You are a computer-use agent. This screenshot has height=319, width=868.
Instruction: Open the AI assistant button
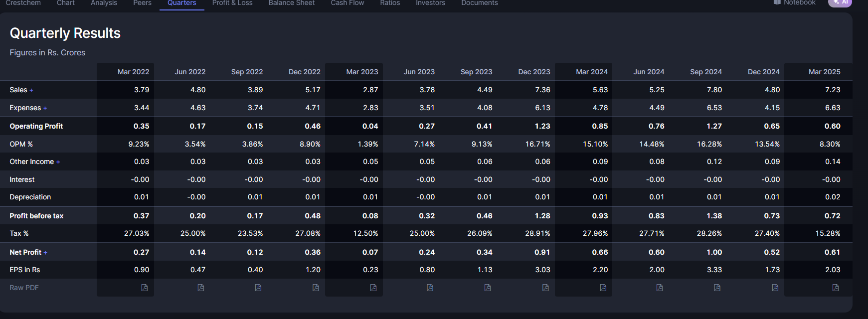point(840,3)
